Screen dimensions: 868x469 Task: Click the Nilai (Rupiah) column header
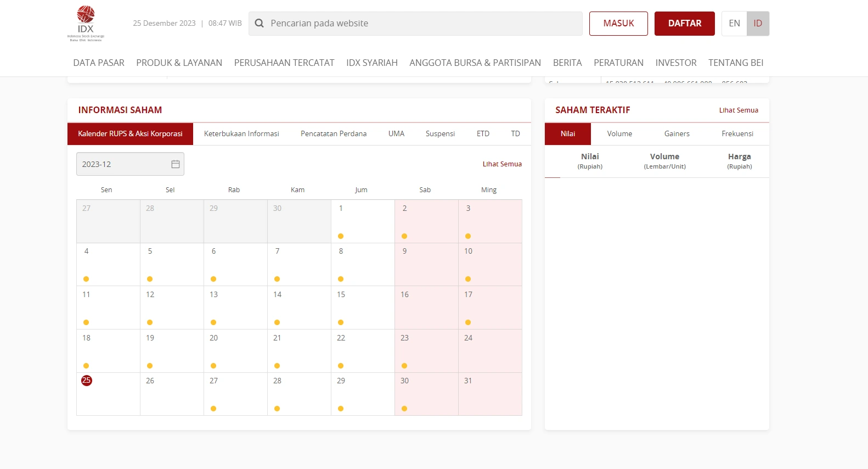tap(590, 161)
